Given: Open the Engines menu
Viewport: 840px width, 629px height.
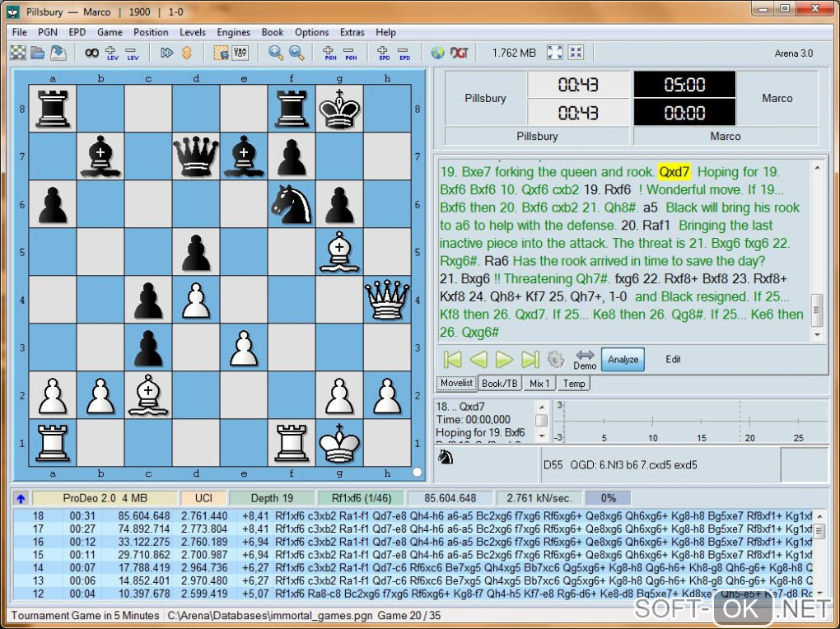Looking at the screenshot, I should pyautogui.click(x=233, y=32).
